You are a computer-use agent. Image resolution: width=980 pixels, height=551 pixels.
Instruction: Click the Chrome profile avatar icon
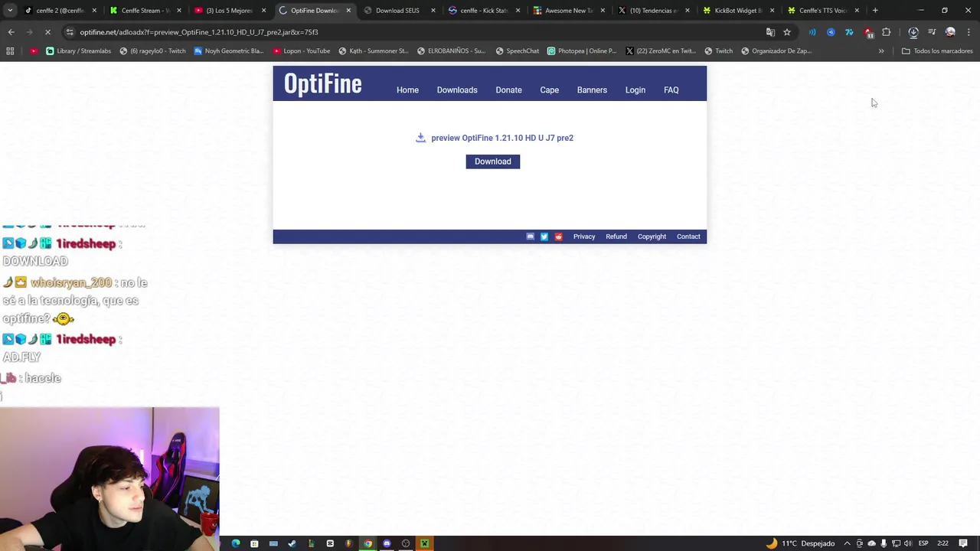[x=950, y=32]
